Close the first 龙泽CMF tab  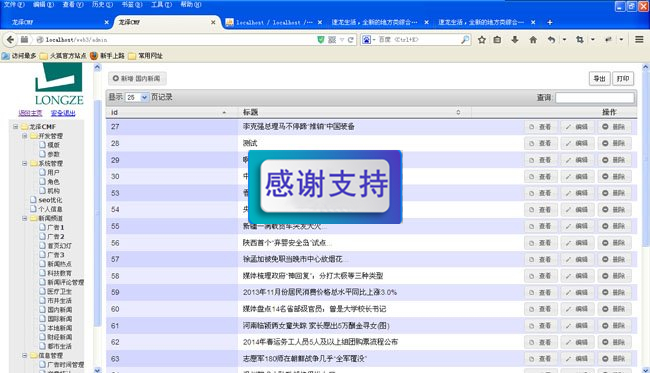click(107, 22)
